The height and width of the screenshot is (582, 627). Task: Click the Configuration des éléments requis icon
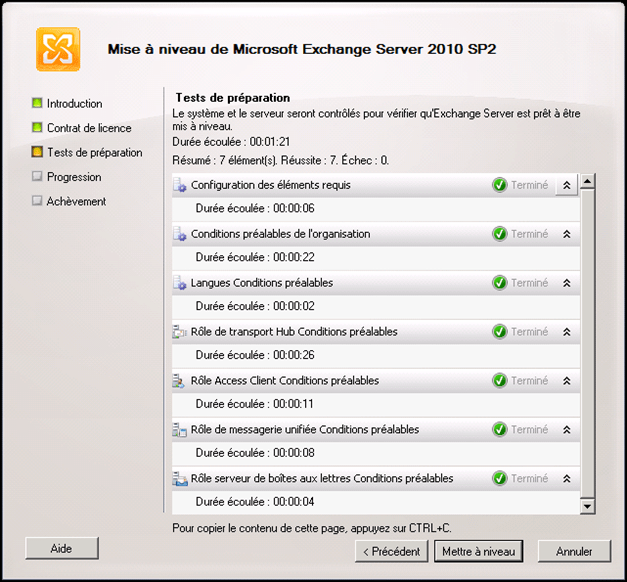pos(180,185)
